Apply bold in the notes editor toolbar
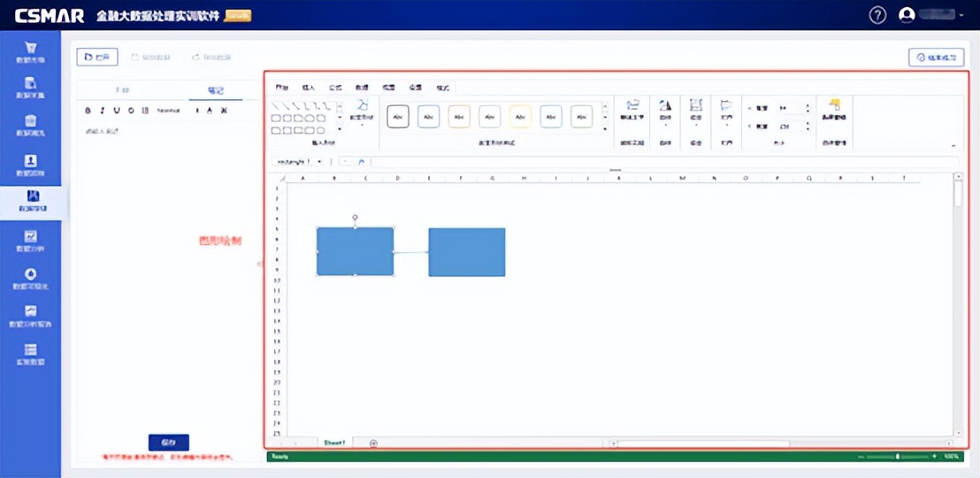The width and height of the screenshot is (980, 478). [x=88, y=110]
